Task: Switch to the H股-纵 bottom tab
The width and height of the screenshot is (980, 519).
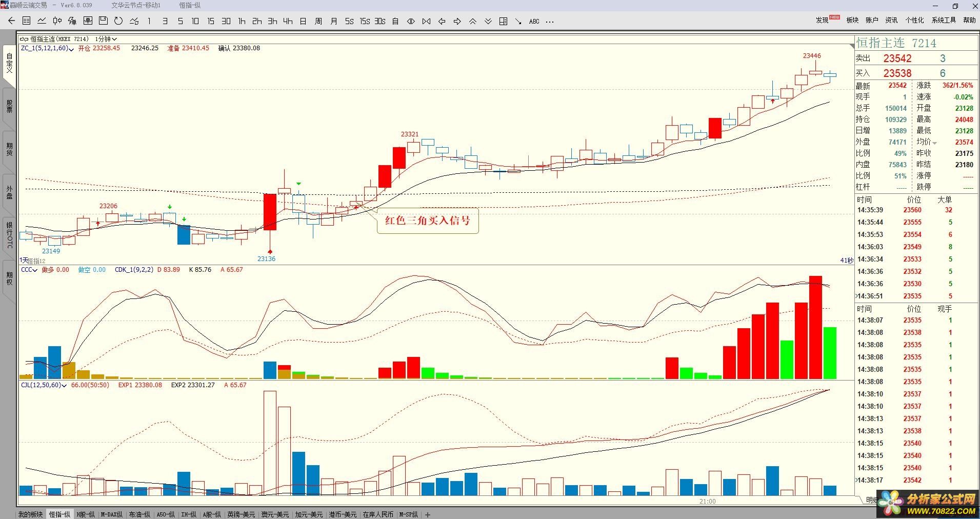Action: (x=86, y=514)
